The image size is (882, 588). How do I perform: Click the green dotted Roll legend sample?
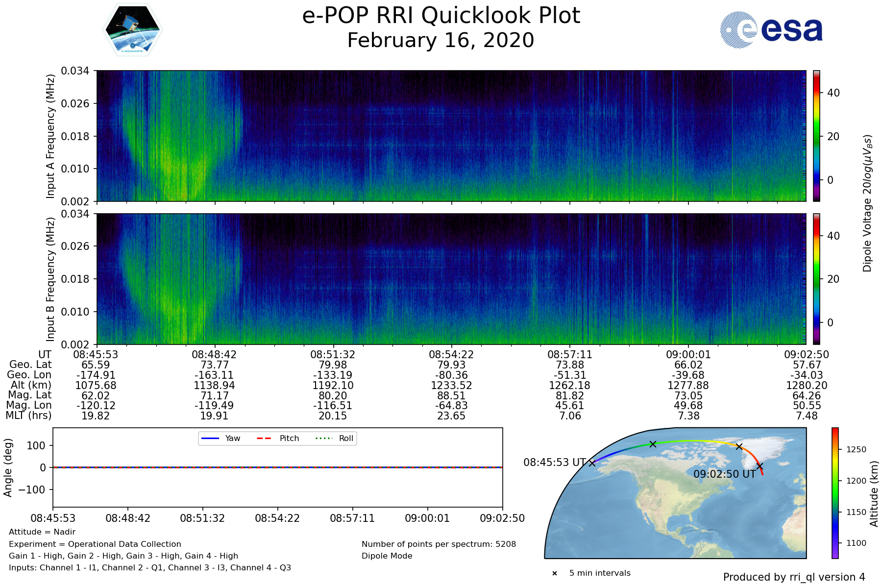pos(323,438)
